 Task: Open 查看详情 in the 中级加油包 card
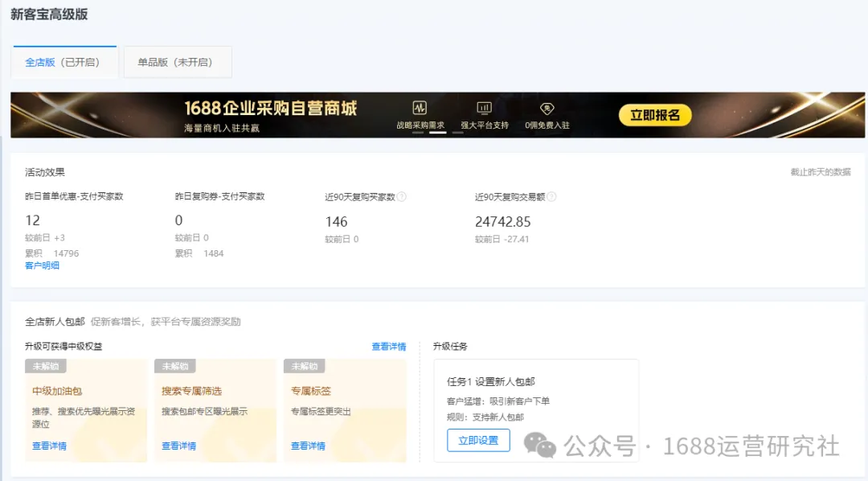click(49, 446)
